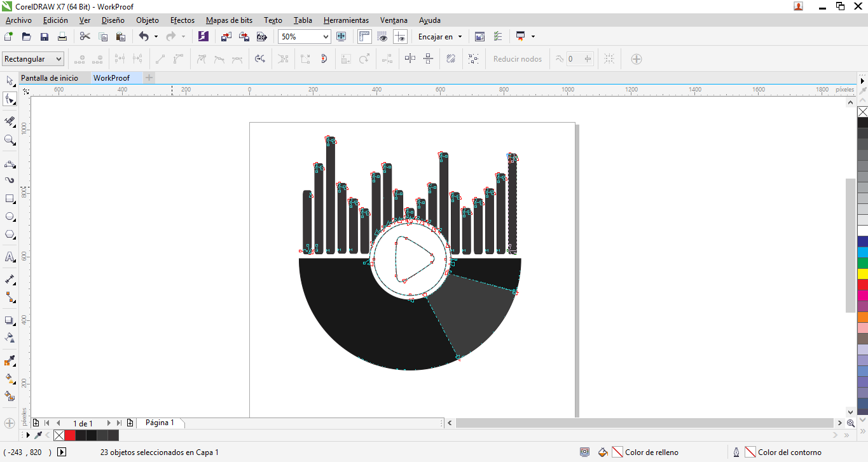Switch to Pantalla de inicio tab
Viewport: 868px width, 462px height.
pyautogui.click(x=50, y=78)
